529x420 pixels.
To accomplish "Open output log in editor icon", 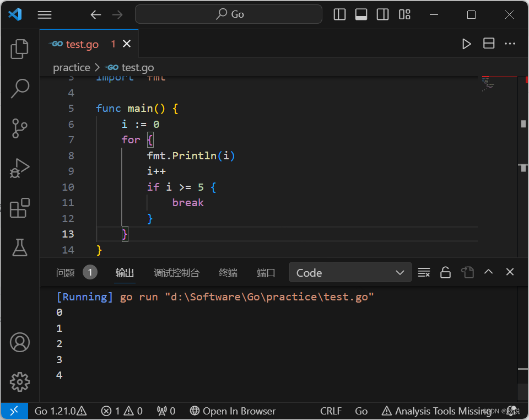I will pyautogui.click(x=467, y=272).
